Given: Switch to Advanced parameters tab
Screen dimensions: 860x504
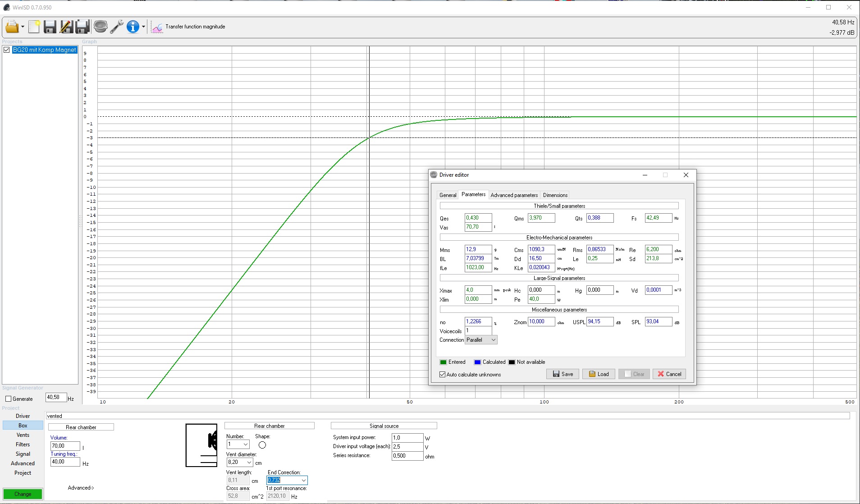Looking at the screenshot, I should (x=514, y=195).
